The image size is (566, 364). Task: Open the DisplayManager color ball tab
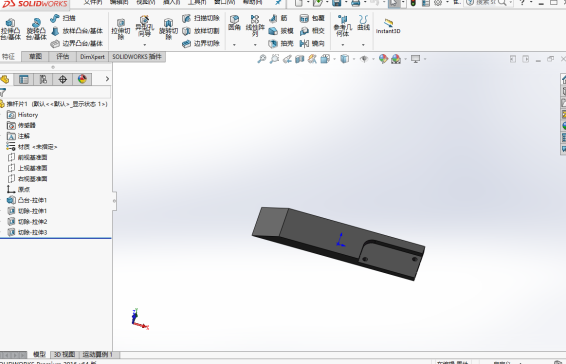(82, 79)
